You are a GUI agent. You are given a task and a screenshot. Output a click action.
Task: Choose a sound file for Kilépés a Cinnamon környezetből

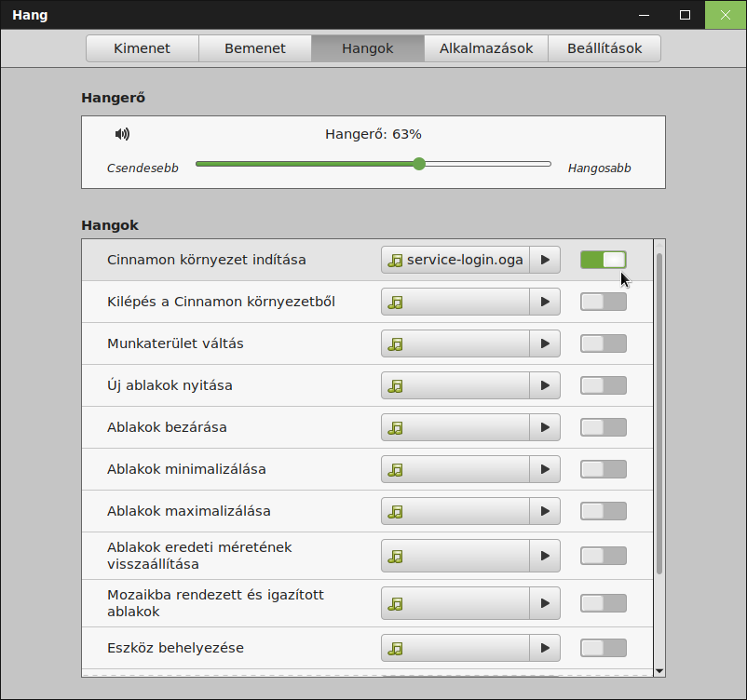coord(455,302)
